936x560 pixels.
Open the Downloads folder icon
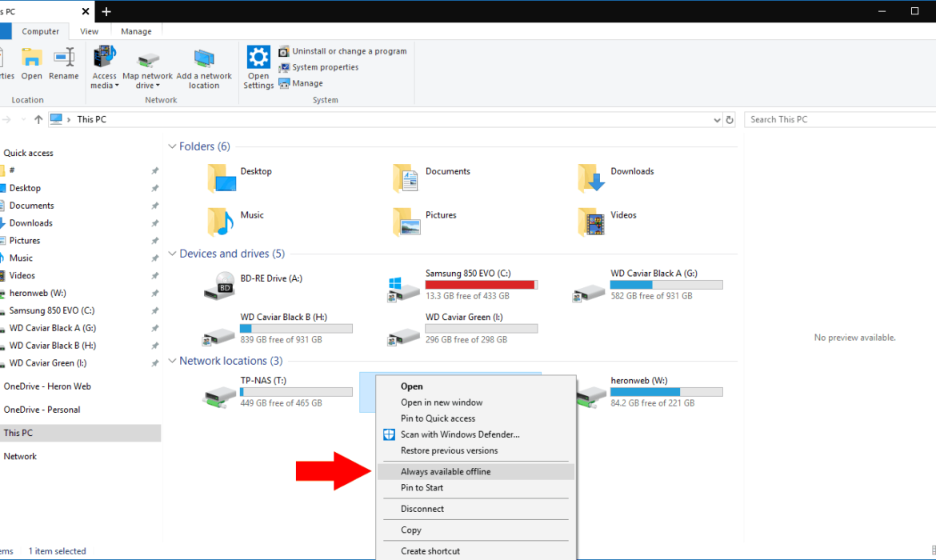pyautogui.click(x=591, y=178)
